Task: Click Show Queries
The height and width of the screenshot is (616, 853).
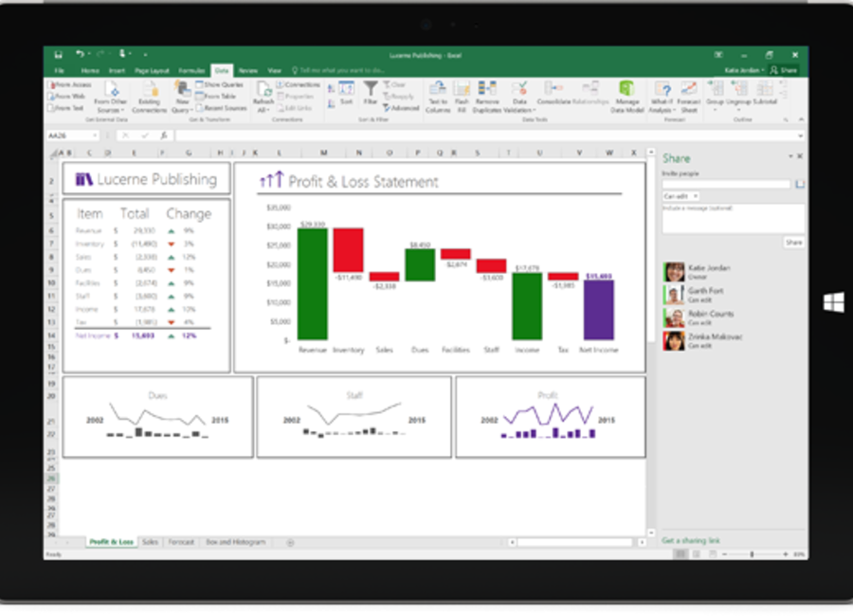Action: (219, 85)
